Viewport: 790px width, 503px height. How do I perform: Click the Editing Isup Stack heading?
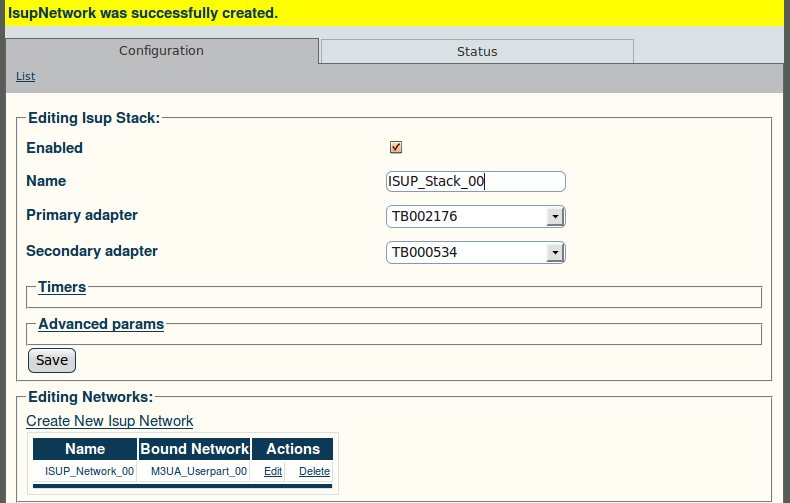click(94, 118)
